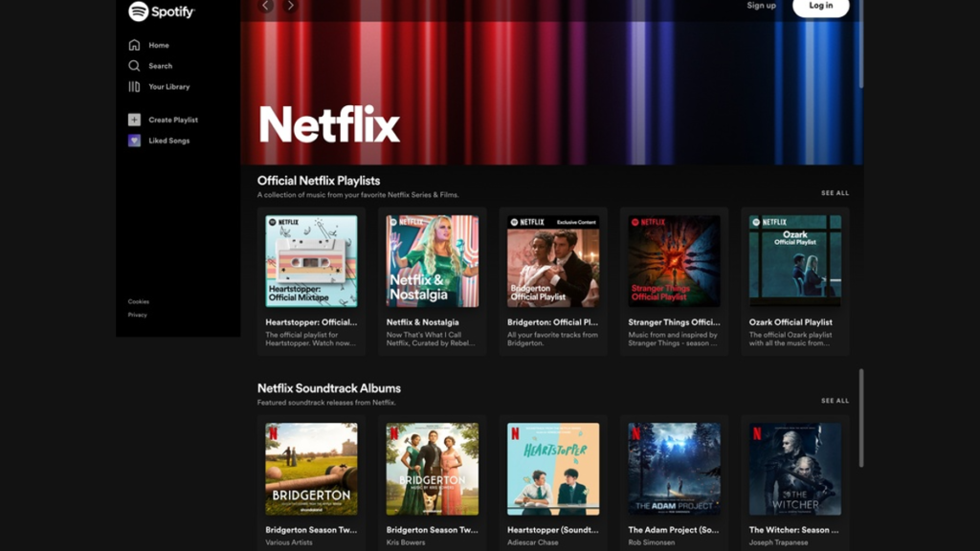Viewport: 980px width, 551px height.
Task: Open the Search menu item
Action: [x=161, y=66]
